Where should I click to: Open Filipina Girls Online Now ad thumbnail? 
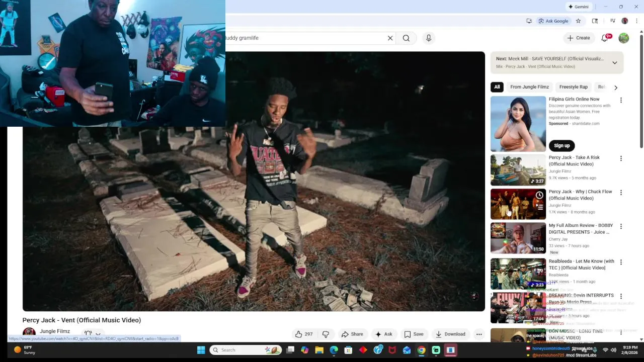point(518,124)
